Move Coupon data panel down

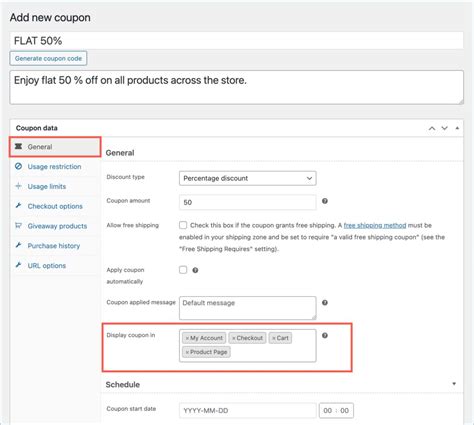click(x=445, y=128)
